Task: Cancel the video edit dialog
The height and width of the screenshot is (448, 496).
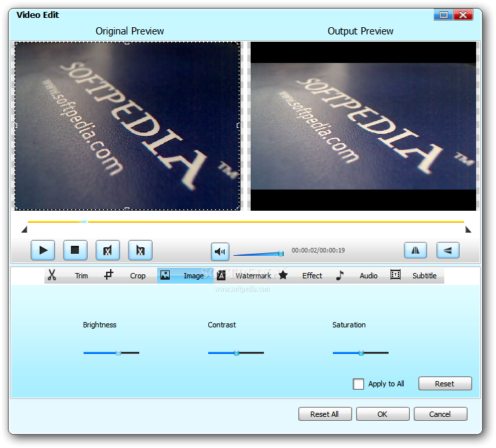Action: click(x=440, y=414)
